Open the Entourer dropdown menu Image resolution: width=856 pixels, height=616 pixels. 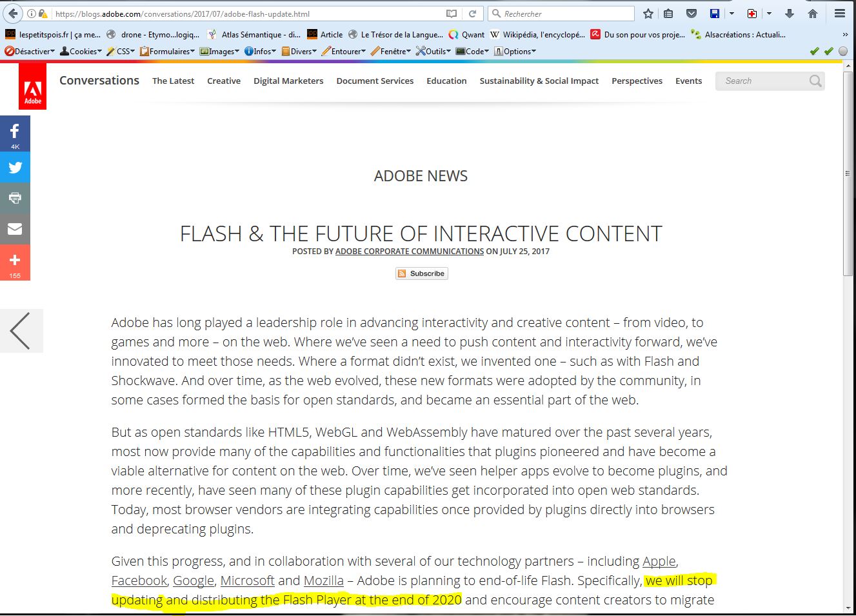click(x=343, y=51)
